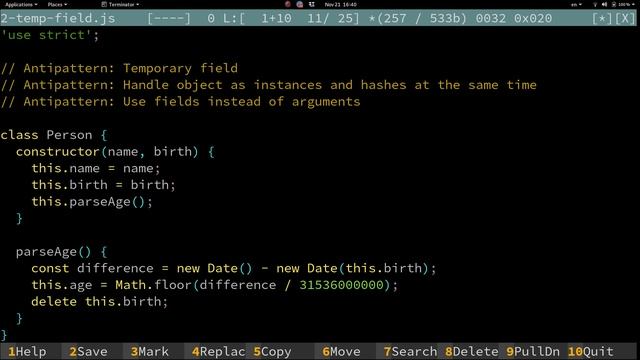Click the byte offset '(257 / 533b)' in header

coord(422,18)
